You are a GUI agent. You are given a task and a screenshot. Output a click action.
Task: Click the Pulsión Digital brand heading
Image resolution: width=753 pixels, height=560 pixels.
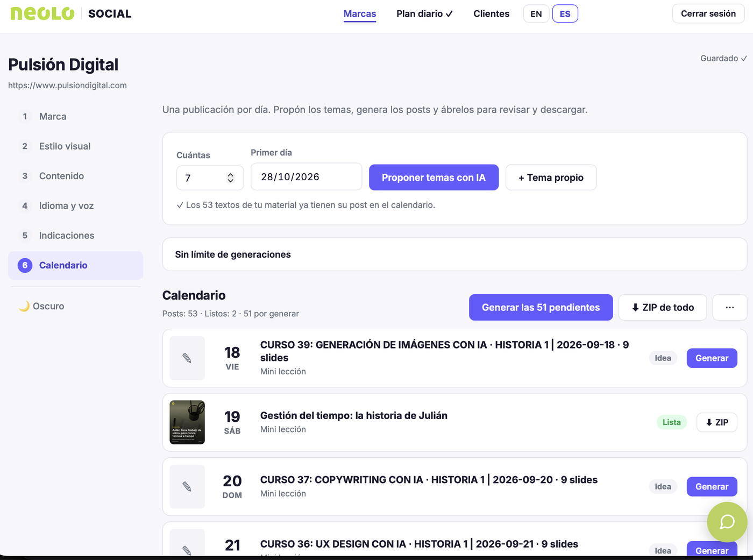click(x=63, y=65)
